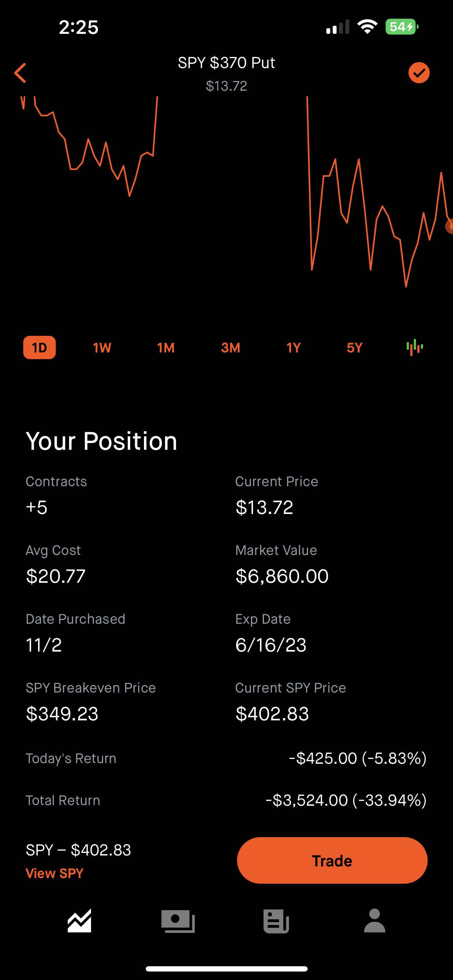Open the investing chart tab icon
Screen dimensions: 453x980
click(79, 921)
